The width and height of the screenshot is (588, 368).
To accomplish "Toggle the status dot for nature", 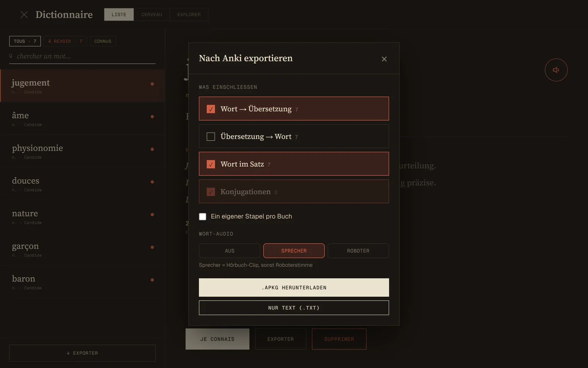I will (152, 215).
